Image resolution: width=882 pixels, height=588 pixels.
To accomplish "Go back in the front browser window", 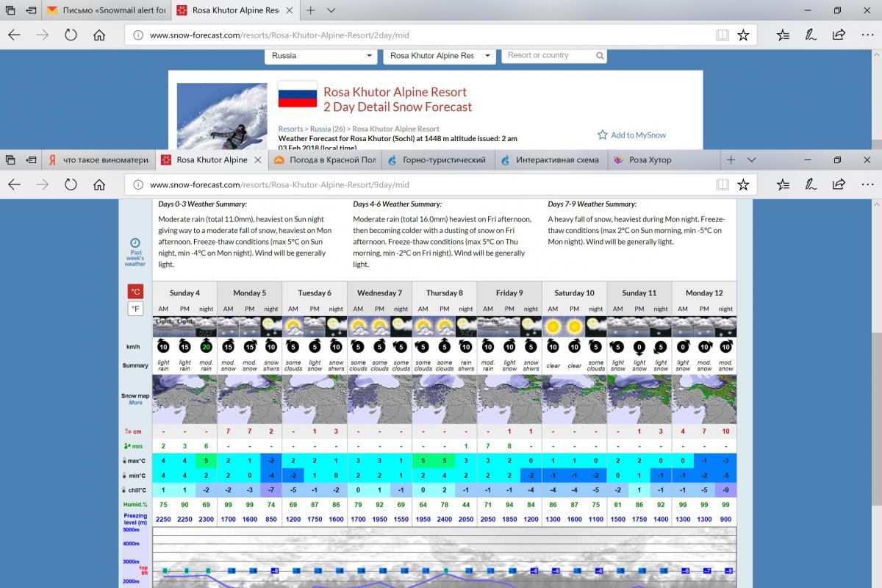I will pyautogui.click(x=15, y=184).
